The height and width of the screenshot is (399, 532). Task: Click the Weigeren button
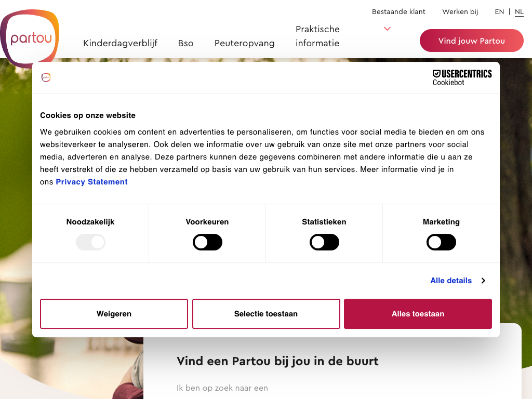tap(114, 314)
